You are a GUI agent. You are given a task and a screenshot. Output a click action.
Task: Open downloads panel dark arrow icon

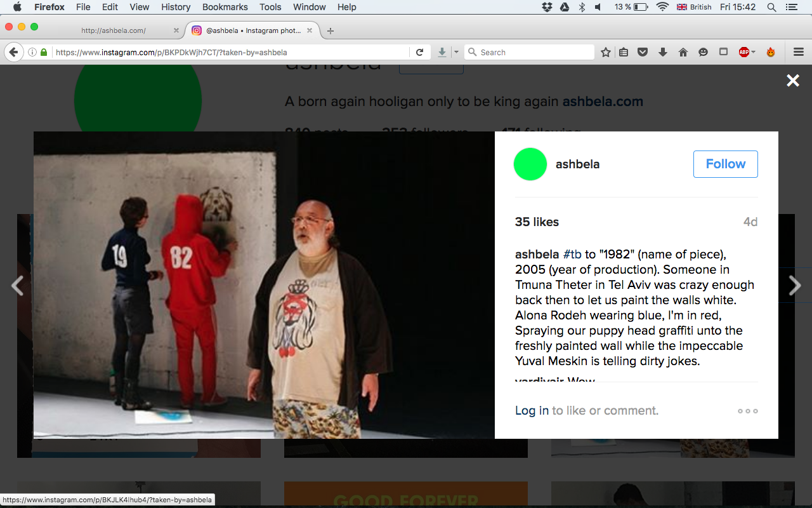[663, 52]
